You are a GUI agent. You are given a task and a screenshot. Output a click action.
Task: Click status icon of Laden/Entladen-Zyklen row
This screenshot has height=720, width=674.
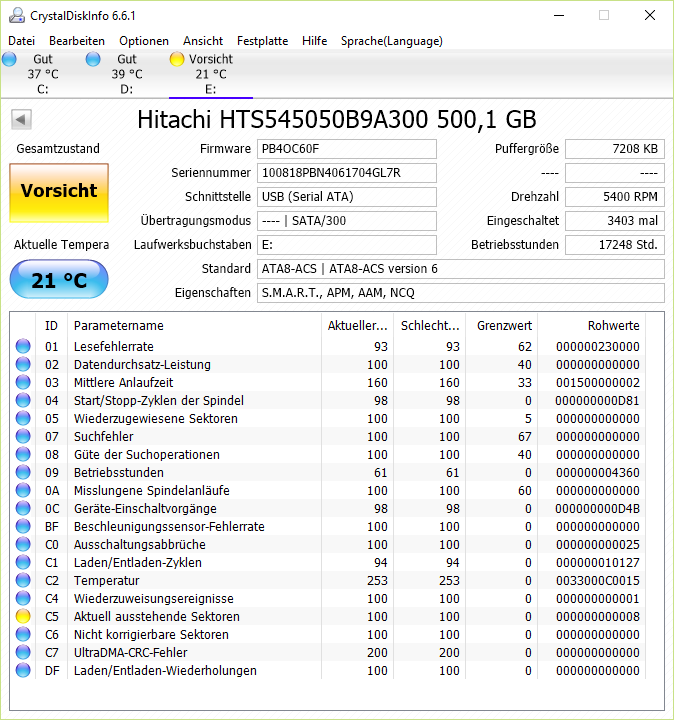point(23,562)
